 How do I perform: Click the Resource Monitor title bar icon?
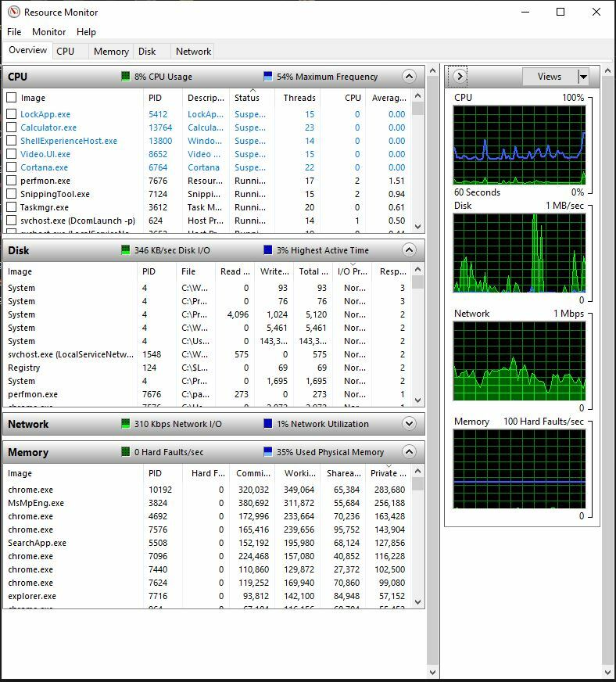(x=14, y=12)
